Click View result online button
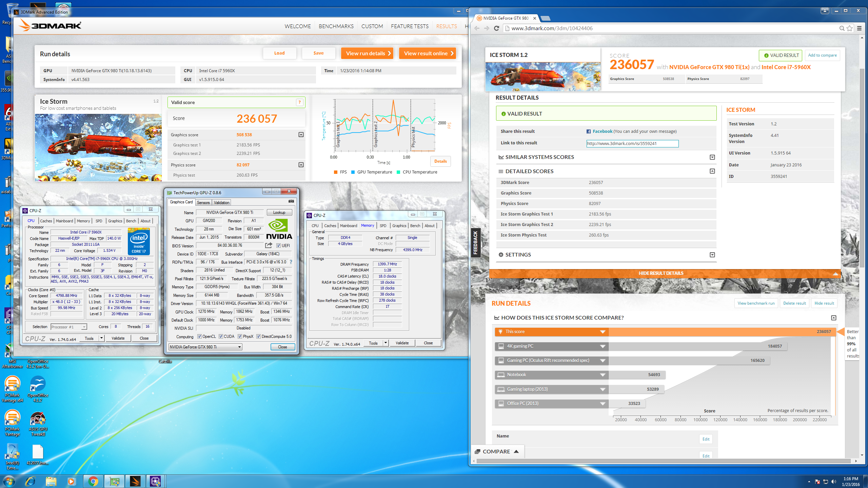Viewport: 868px width, 488px height. tap(427, 53)
